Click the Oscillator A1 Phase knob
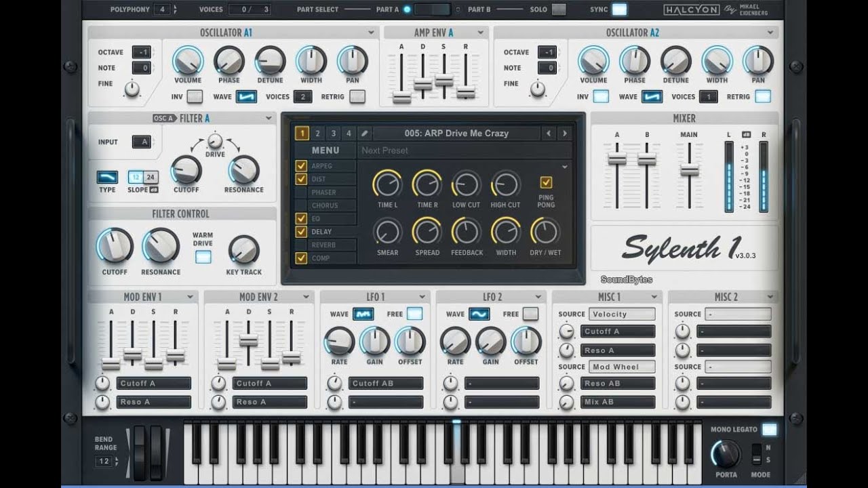The width and height of the screenshot is (868, 488). point(229,61)
